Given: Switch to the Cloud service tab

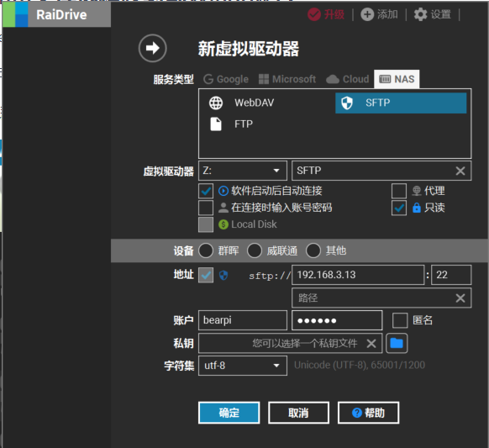Looking at the screenshot, I should point(347,79).
